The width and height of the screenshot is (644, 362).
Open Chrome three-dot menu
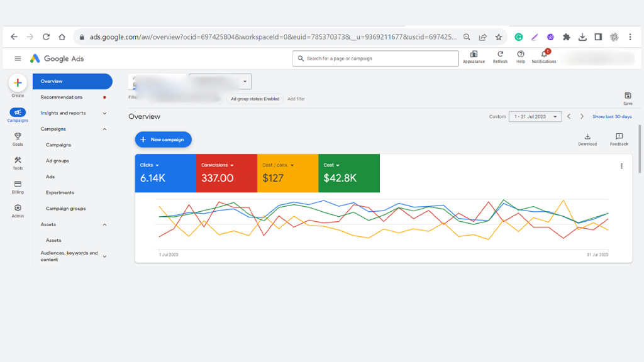click(x=630, y=37)
